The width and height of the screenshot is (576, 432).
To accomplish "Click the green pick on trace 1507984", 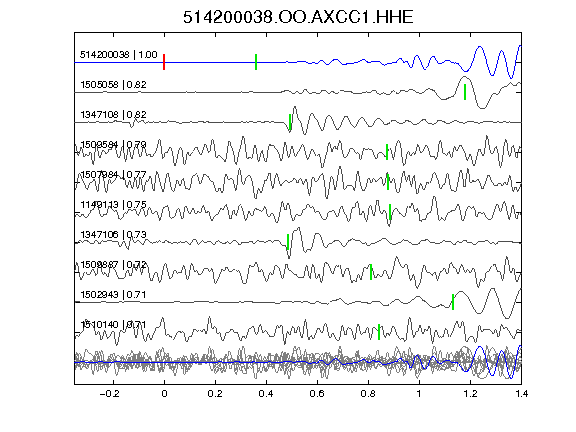I will 388,182.
